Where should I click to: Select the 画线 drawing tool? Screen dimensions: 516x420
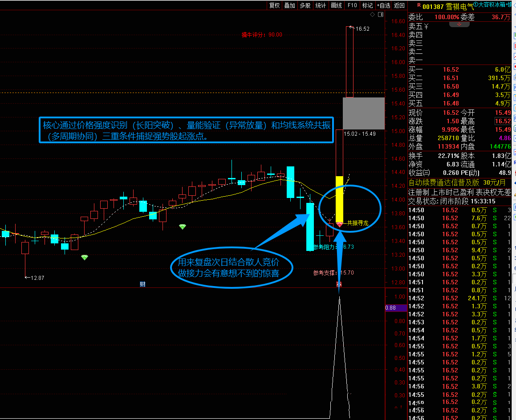click(x=336, y=5)
